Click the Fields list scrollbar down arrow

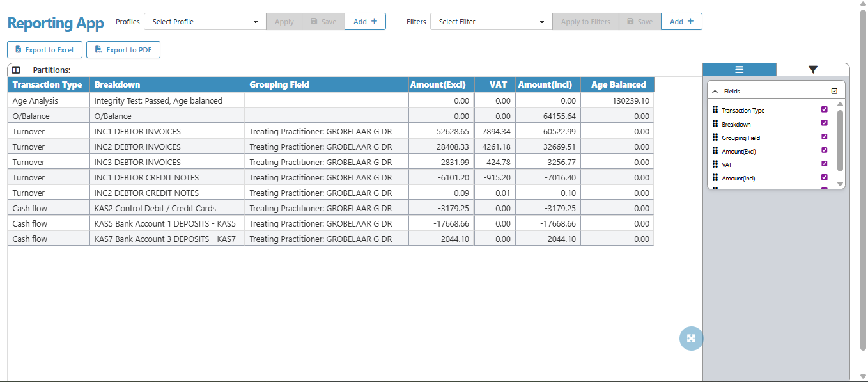(x=840, y=184)
